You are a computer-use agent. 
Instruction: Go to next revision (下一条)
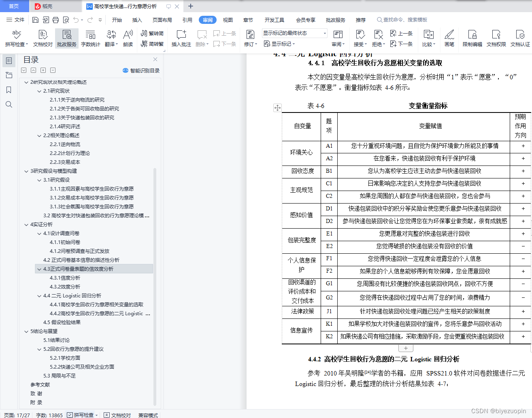402,44
